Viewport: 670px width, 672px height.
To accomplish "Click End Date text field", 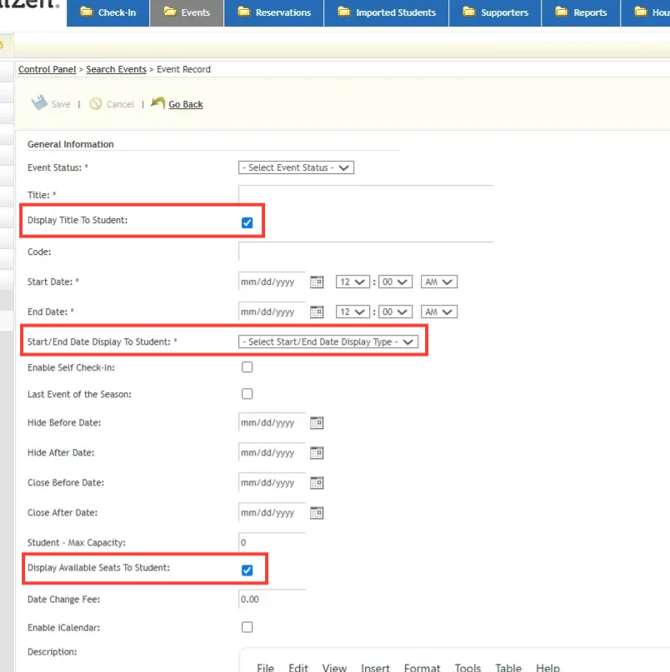I will [272, 312].
